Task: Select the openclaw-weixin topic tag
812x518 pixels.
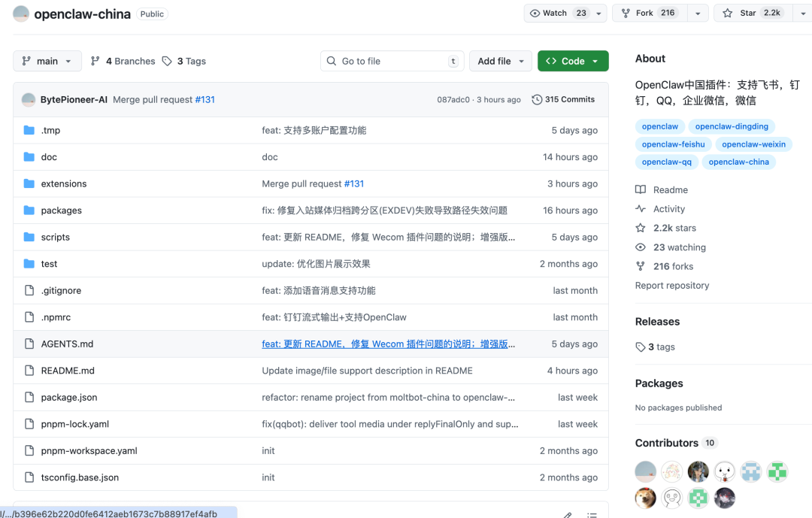Action: [753, 144]
